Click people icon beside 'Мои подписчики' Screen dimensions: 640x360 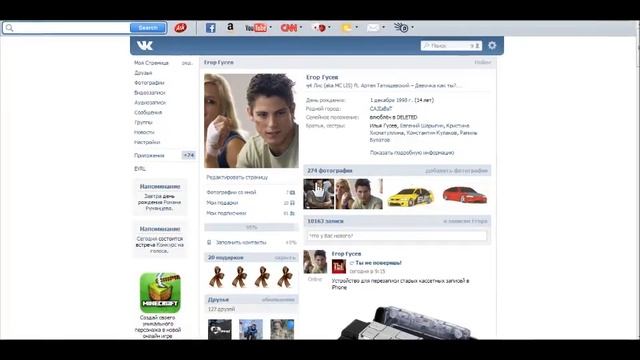pos(292,213)
